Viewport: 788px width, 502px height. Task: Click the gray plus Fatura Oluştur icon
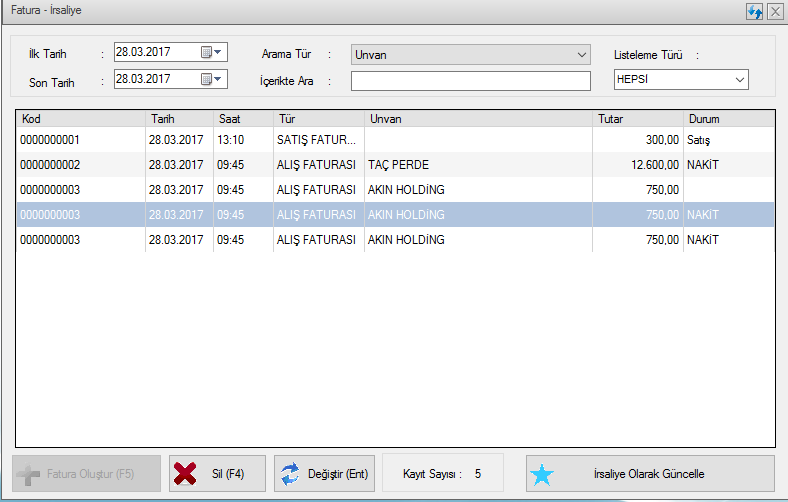pos(29,474)
